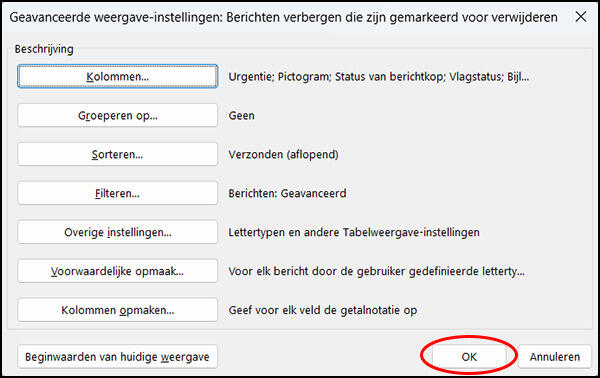
Task: Click the 'Voor elk bericht door de gebruiker...' text
Action: pos(377,271)
